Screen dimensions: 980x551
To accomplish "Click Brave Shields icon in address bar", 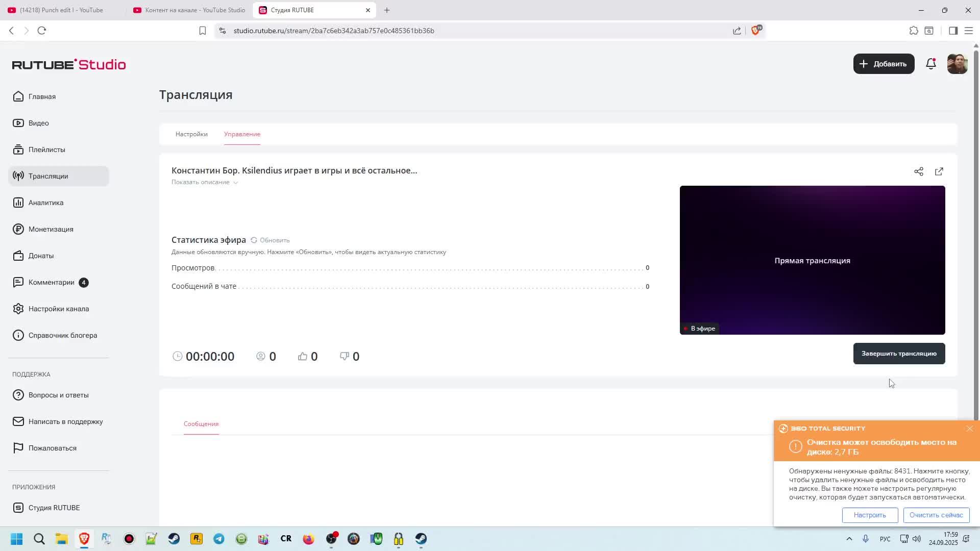I will 756,31.
